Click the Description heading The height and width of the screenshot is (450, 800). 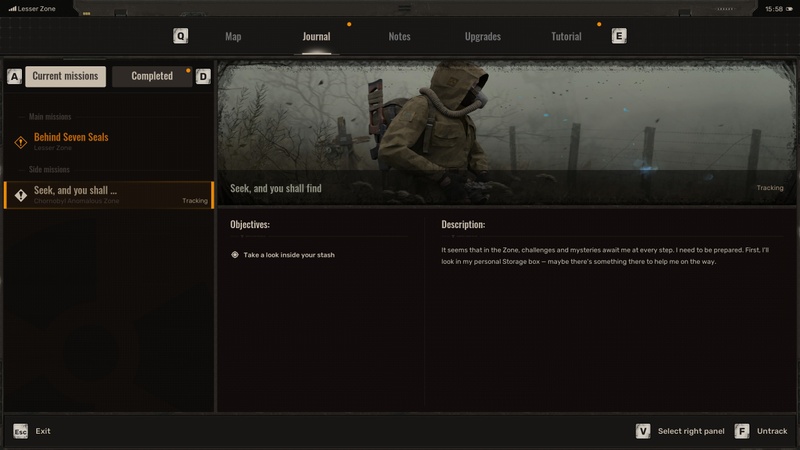click(x=463, y=224)
